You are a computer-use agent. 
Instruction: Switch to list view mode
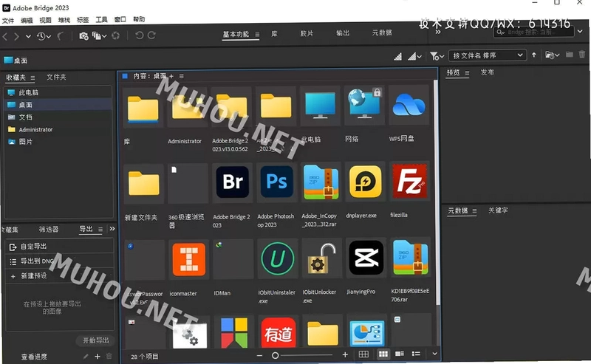(x=416, y=354)
